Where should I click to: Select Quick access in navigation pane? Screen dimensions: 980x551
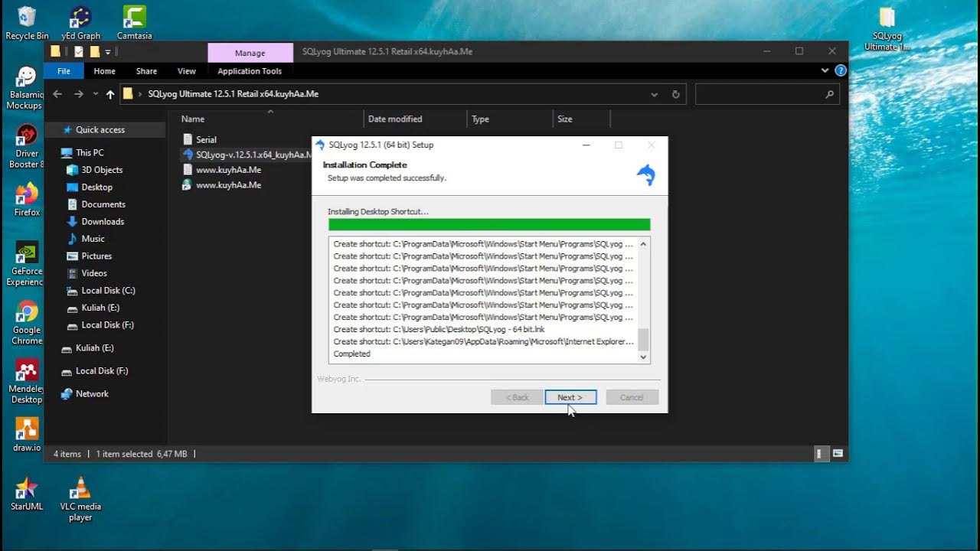pyautogui.click(x=100, y=130)
